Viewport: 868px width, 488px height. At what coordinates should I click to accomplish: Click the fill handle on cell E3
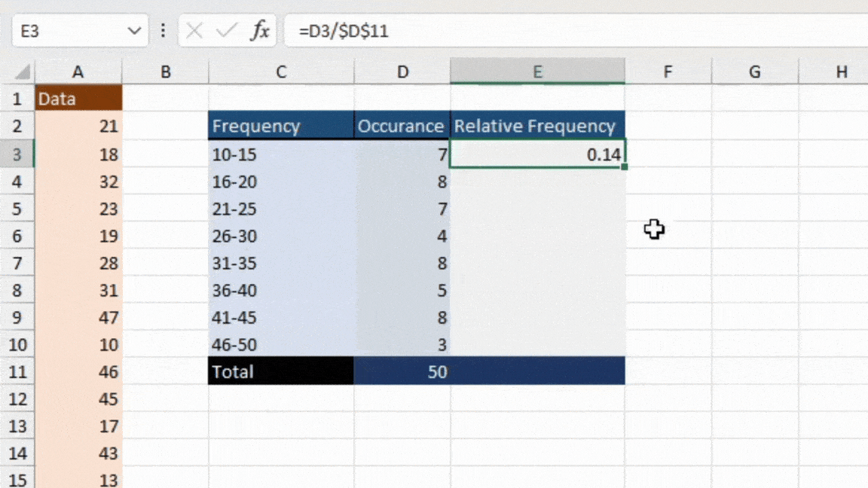point(624,167)
